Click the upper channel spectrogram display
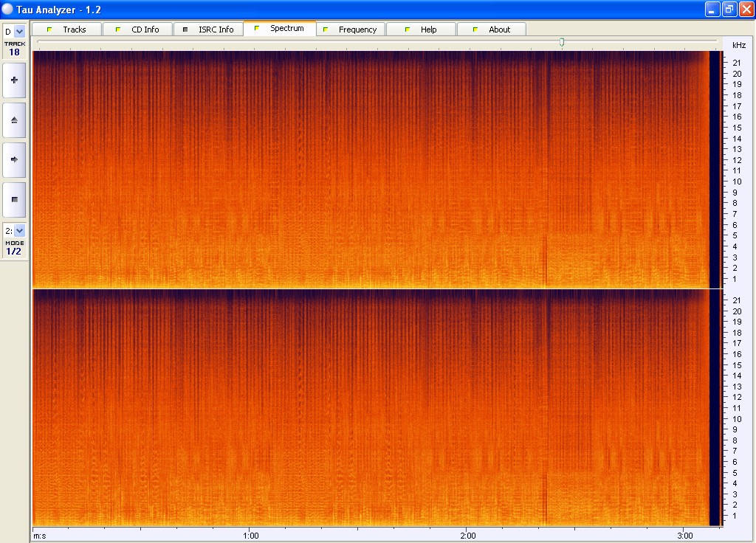 pyautogui.click(x=369, y=168)
